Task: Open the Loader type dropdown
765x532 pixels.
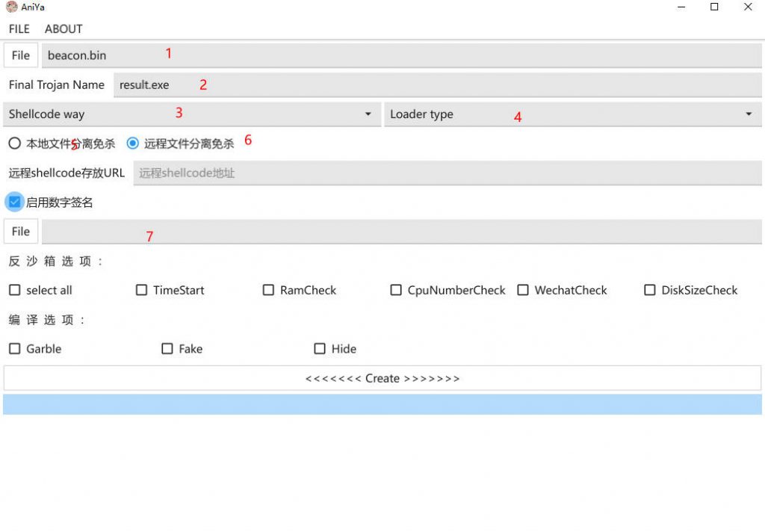Action: (573, 114)
